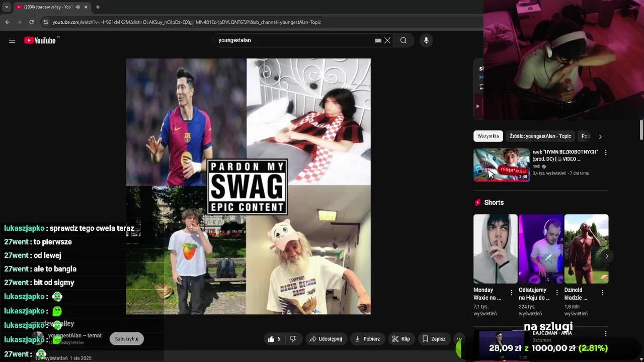Open the DAJCZMAN video thumbnail
644x362 pixels.
point(502,345)
